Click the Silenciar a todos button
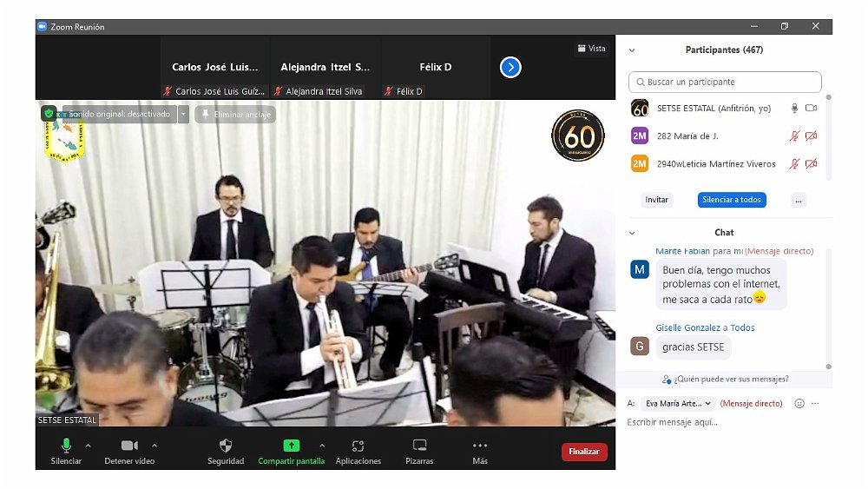868x489 pixels. point(731,200)
